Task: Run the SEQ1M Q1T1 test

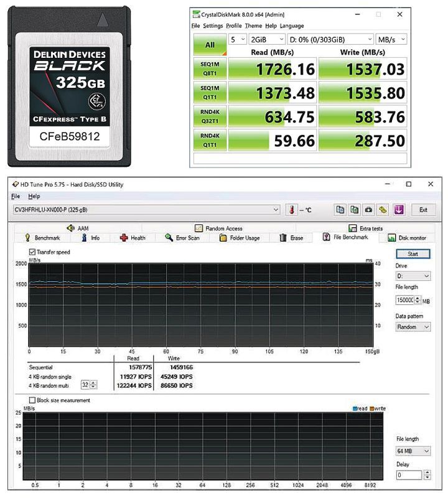Action: (x=210, y=92)
